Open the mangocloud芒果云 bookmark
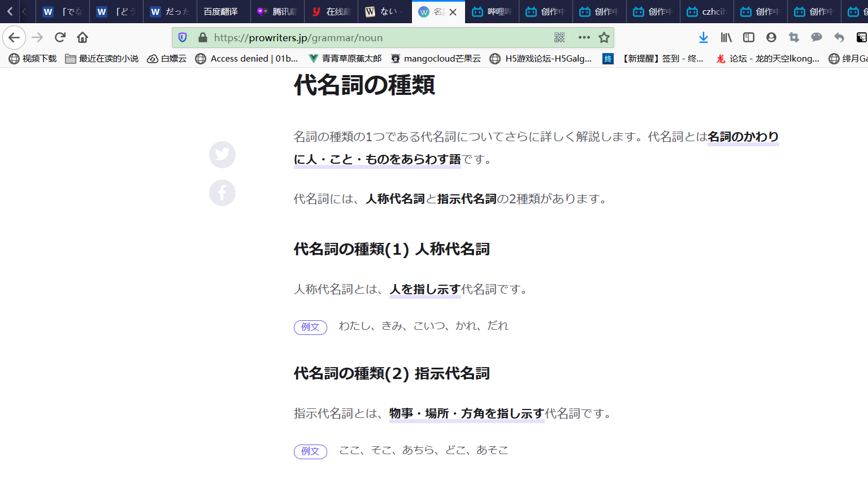The height and width of the screenshot is (488, 868). 436,59
